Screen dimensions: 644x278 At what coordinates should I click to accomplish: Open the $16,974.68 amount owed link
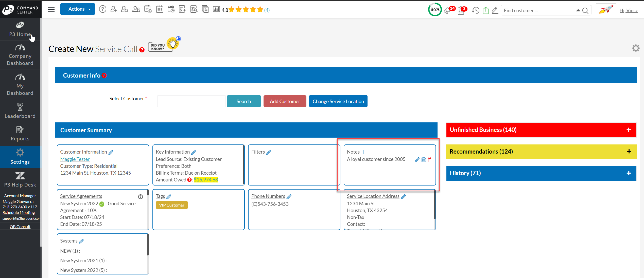[x=206, y=180]
